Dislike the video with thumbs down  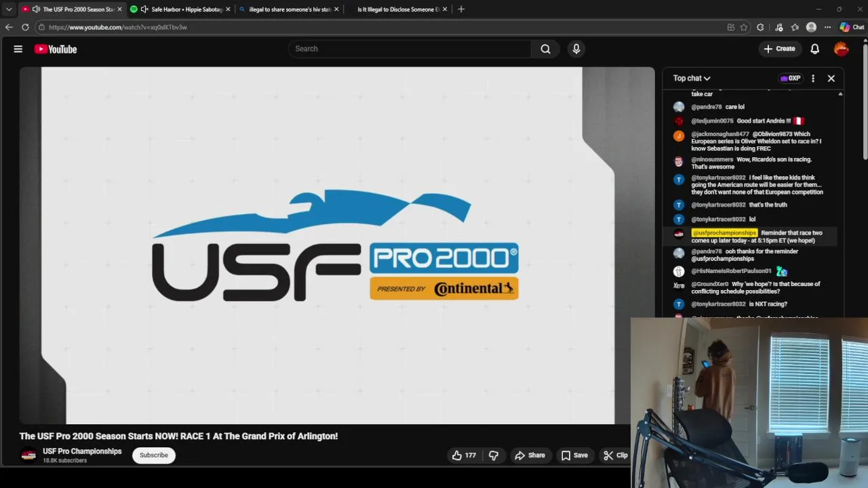click(x=493, y=455)
